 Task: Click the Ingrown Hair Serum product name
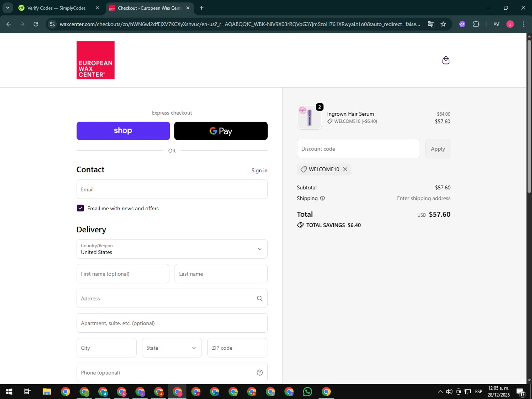pyautogui.click(x=350, y=114)
